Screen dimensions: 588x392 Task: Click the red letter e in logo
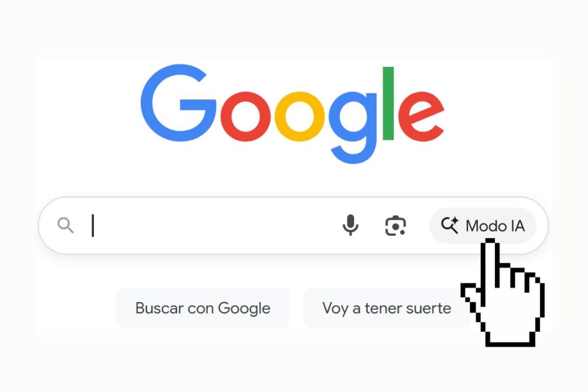(421, 117)
